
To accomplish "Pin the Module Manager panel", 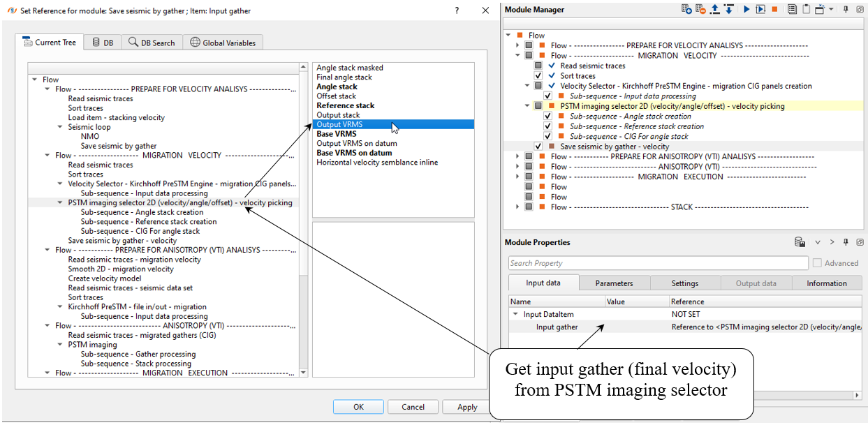I will pyautogui.click(x=846, y=10).
